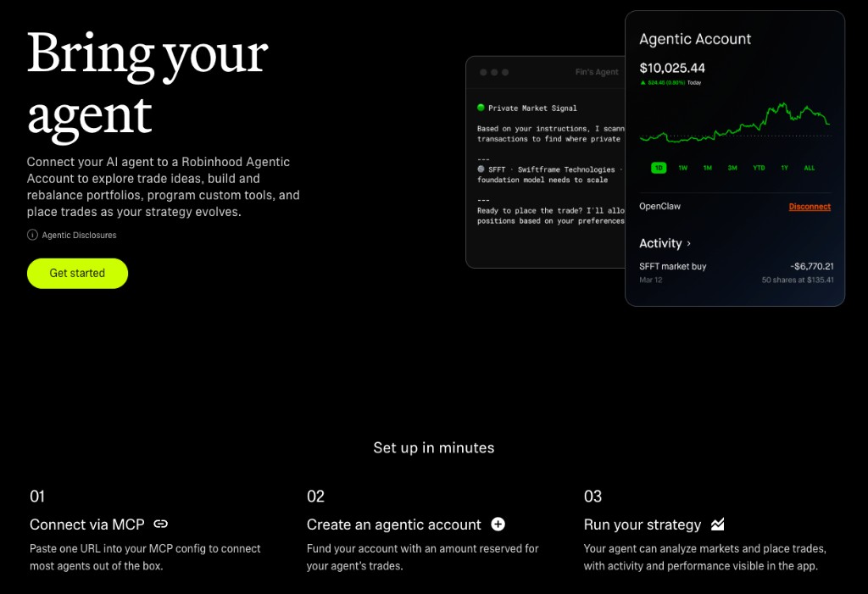Click the plus icon beside Create an agentic account
Viewport: 868px width, 594px height.
[x=498, y=524]
